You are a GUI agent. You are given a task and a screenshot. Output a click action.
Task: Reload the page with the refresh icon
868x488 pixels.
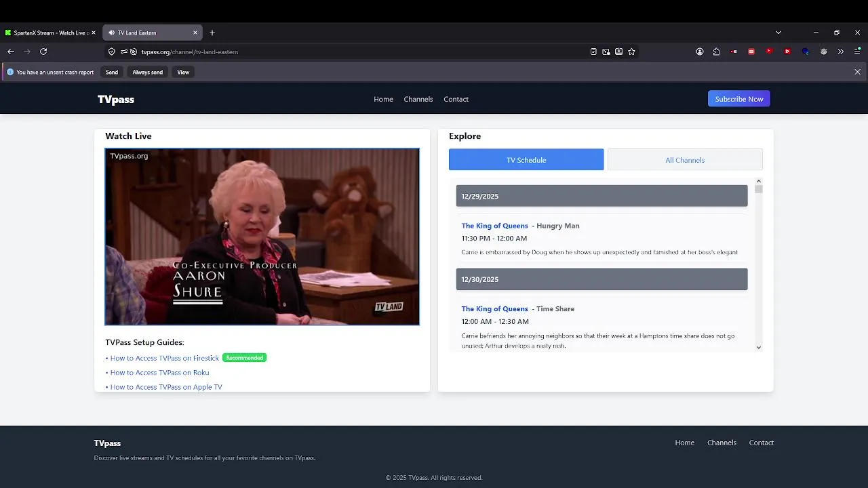43,52
